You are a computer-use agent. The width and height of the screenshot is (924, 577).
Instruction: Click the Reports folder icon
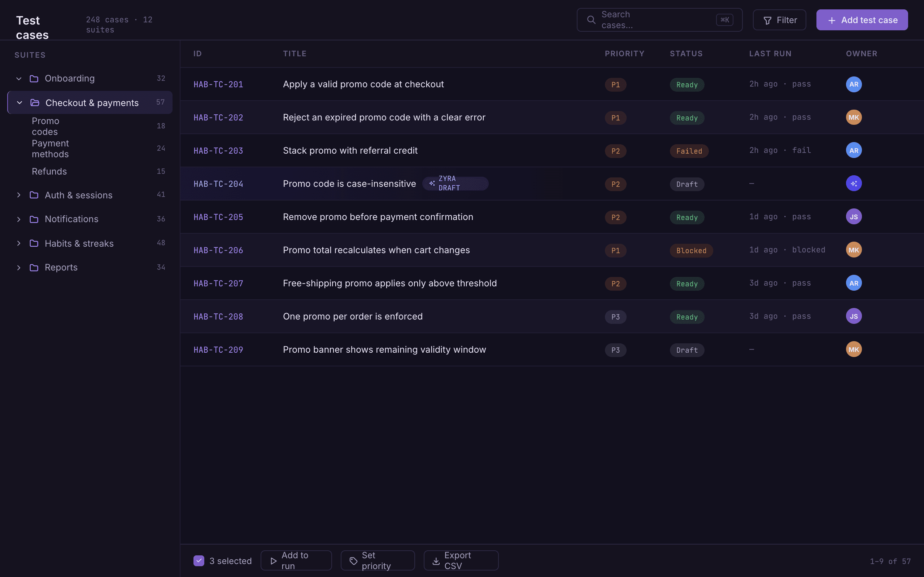click(34, 268)
